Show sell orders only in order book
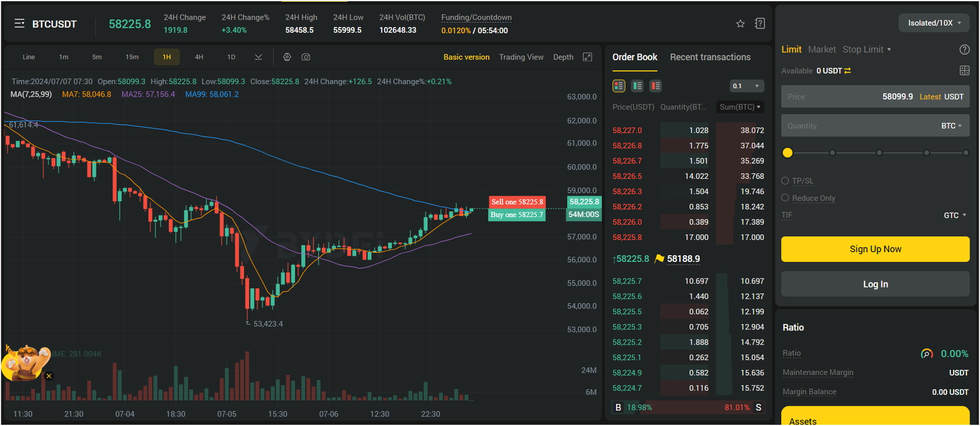Screen dimensions: 980x426 (655, 86)
